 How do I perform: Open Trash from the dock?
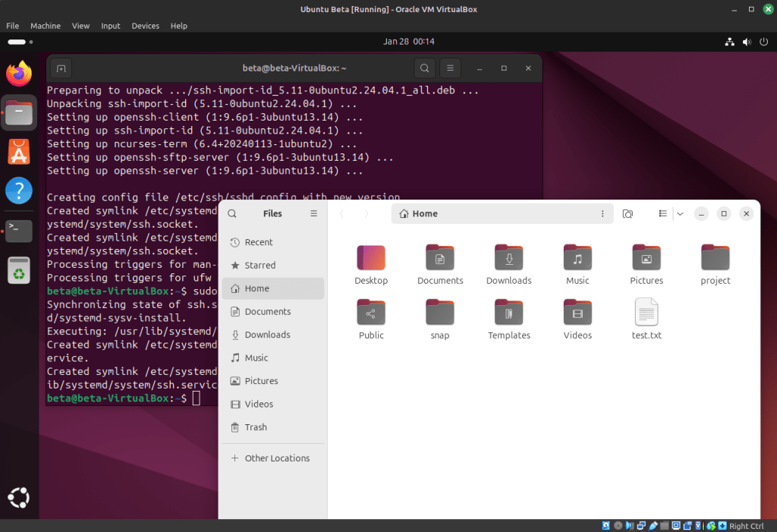tap(19, 270)
